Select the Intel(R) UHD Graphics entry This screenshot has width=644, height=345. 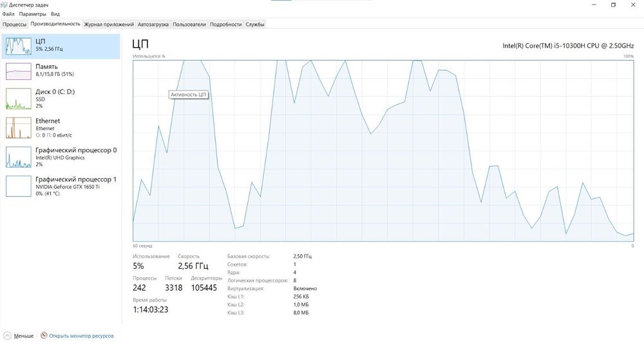tap(61, 157)
